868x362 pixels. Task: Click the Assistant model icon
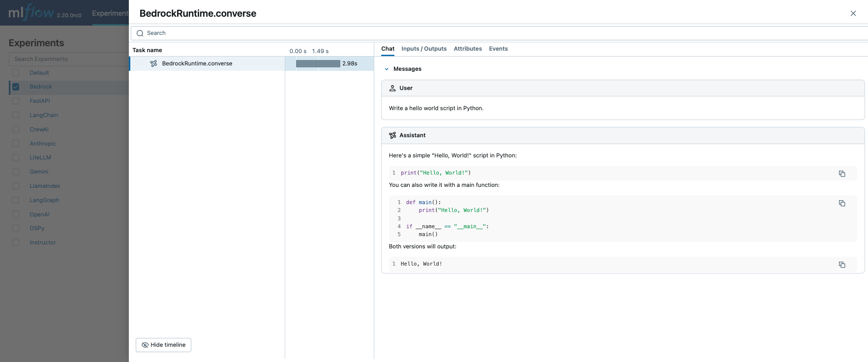(x=392, y=135)
